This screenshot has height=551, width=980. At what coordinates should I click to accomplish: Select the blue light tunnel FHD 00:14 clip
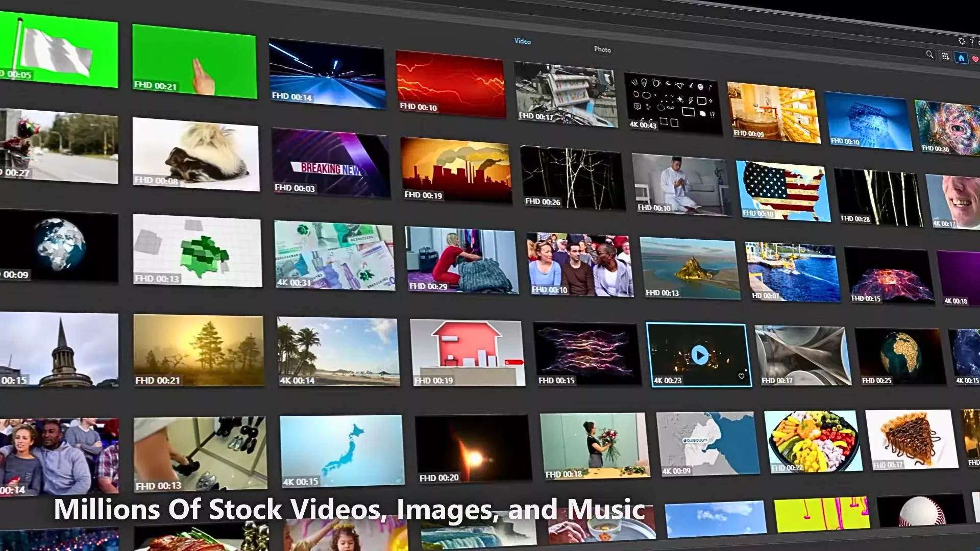click(327, 74)
